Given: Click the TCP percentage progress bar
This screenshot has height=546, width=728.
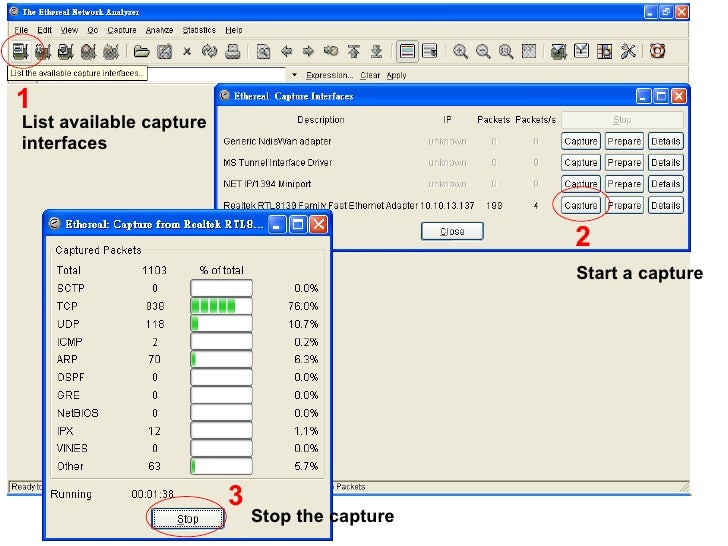Looking at the screenshot, I should pyautogui.click(x=221, y=306).
